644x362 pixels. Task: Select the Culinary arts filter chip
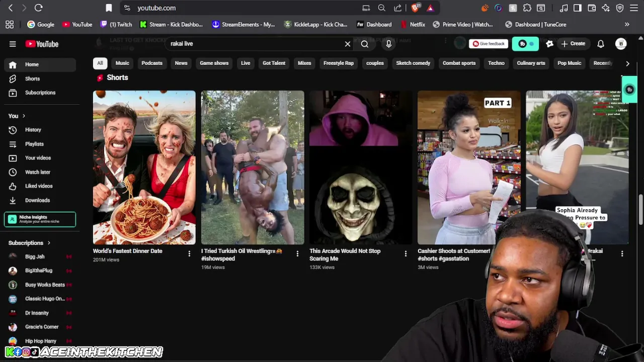531,63
